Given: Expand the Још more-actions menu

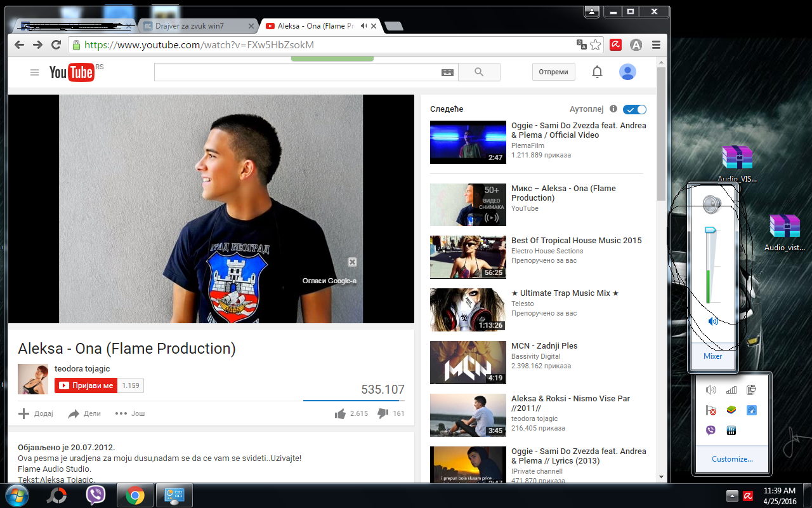Looking at the screenshot, I should click(x=130, y=413).
